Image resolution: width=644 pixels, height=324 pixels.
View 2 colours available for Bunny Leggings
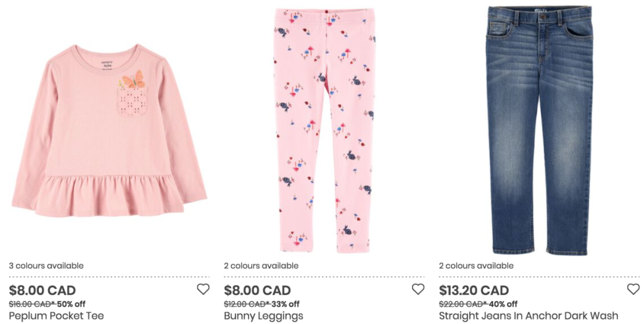[261, 266]
